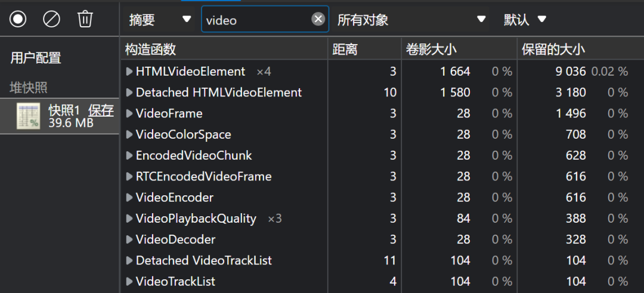Open the 摘要 view dropdown
644x293 pixels.
[x=160, y=19]
